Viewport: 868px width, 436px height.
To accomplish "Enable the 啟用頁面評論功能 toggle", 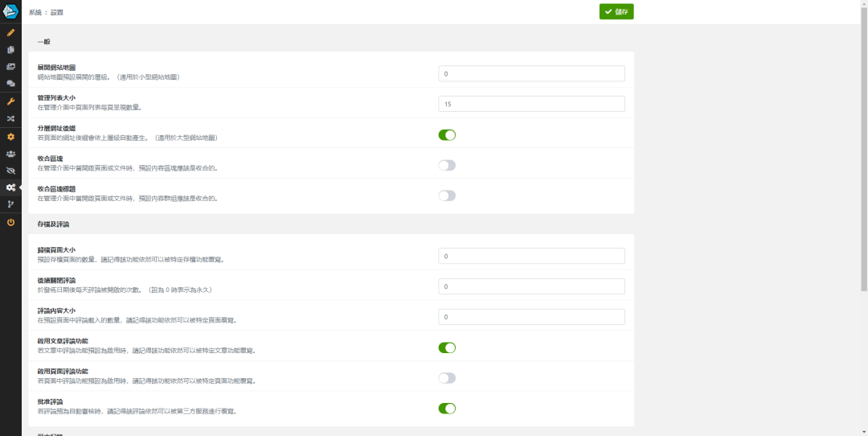I will 447,378.
